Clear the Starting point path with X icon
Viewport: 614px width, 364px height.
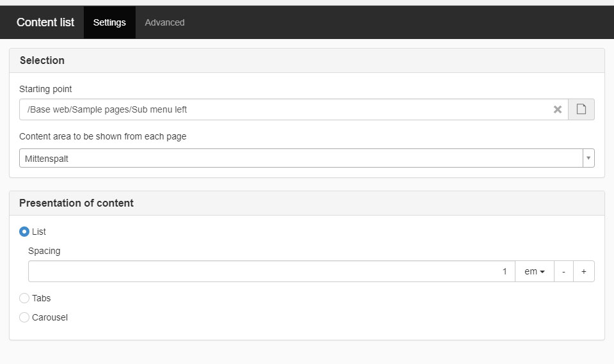[x=557, y=109]
